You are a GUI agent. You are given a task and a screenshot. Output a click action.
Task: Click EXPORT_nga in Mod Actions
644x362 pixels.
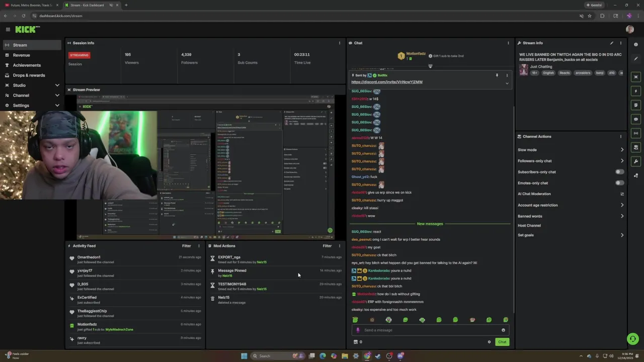(229, 257)
